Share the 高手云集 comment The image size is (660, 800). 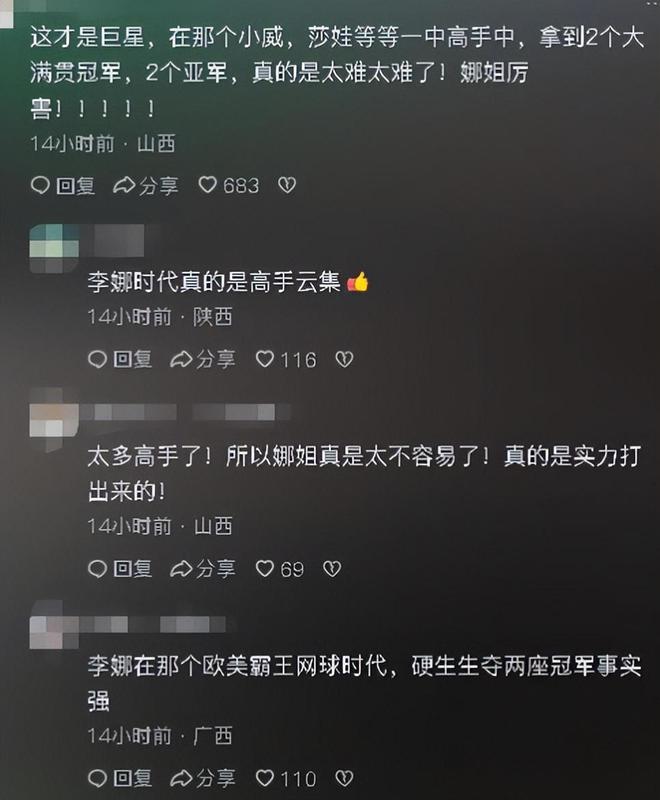203,359
